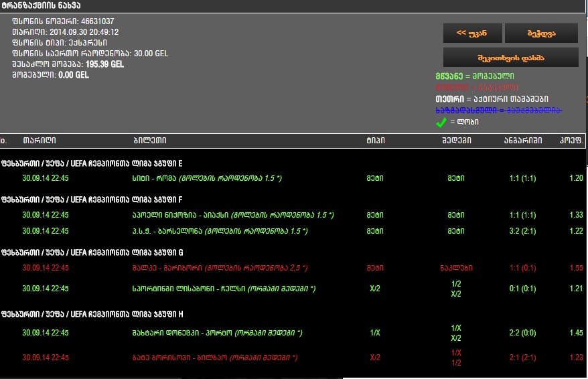Click the ბილეთი column header
Screen dimensions: 588x379
pos(150,140)
